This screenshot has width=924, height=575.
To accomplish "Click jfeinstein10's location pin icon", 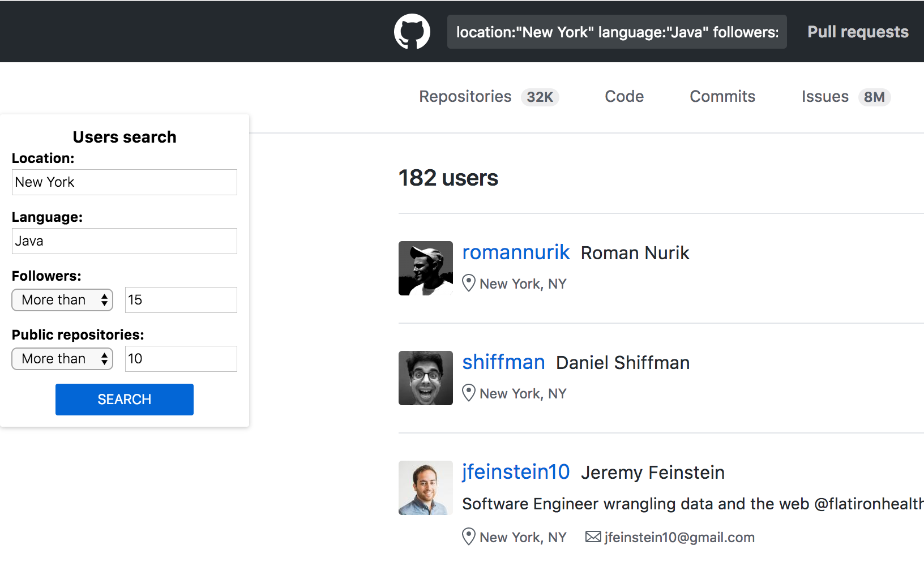I will click(x=469, y=537).
